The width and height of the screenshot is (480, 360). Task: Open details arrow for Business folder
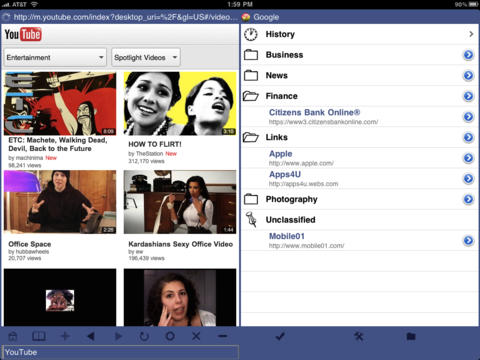pyautogui.click(x=468, y=55)
